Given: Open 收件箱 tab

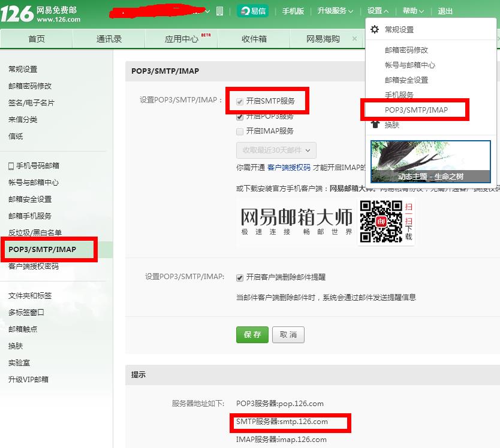Looking at the screenshot, I should point(254,39).
